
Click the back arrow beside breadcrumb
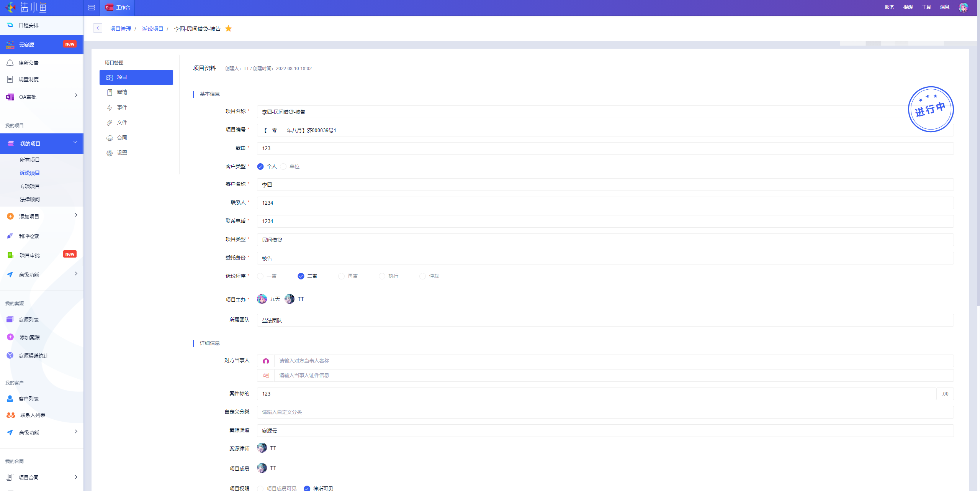98,28
